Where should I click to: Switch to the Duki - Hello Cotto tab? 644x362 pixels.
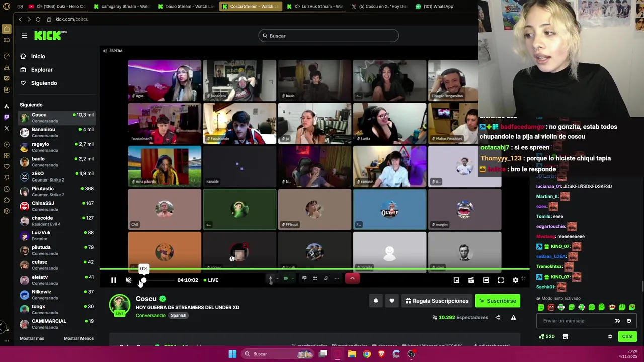(57, 6)
